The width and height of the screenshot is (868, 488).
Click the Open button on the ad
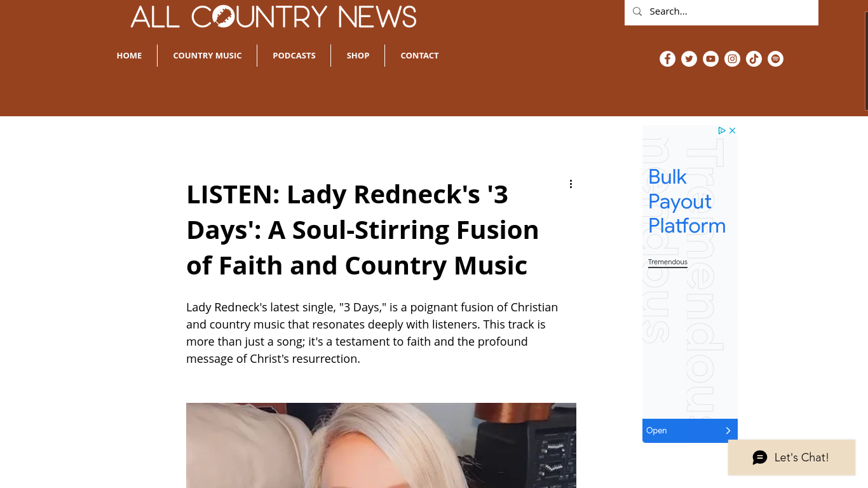click(x=690, y=431)
